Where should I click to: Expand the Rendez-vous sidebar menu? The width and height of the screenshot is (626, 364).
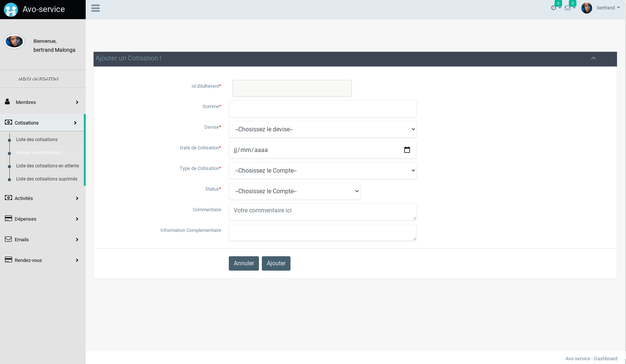tap(41, 260)
